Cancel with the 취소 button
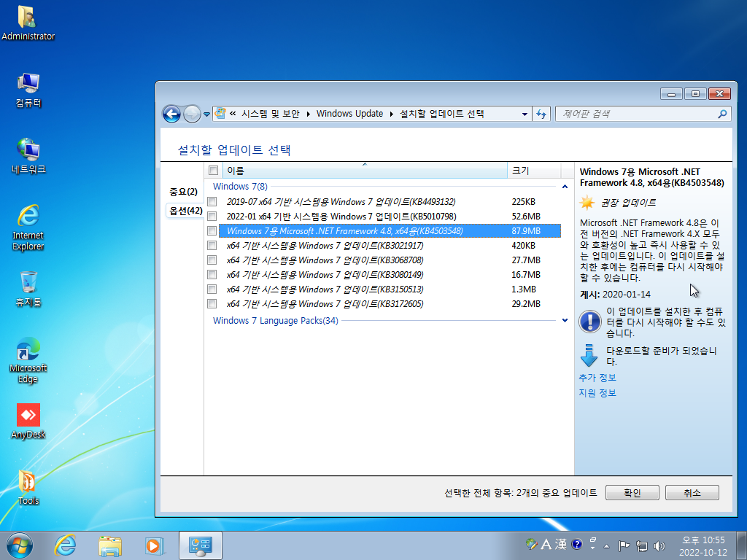This screenshot has width=747, height=560. 692,493
